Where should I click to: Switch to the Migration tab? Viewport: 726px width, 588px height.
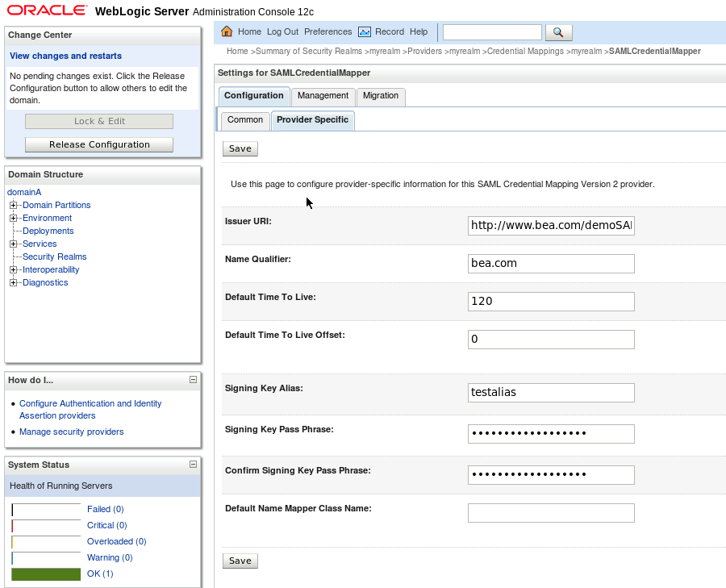tap(381, 95)
